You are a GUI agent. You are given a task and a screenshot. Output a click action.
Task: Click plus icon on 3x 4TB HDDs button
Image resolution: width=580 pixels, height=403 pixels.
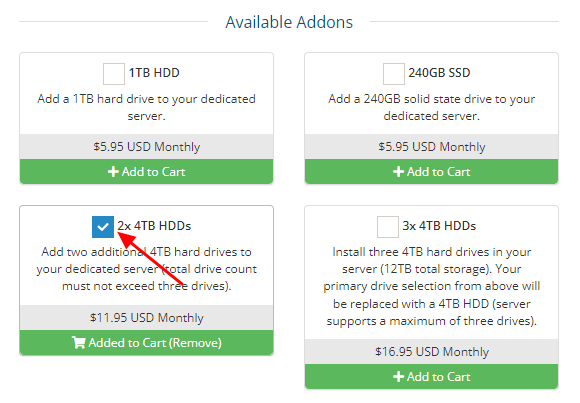(398, 377)
